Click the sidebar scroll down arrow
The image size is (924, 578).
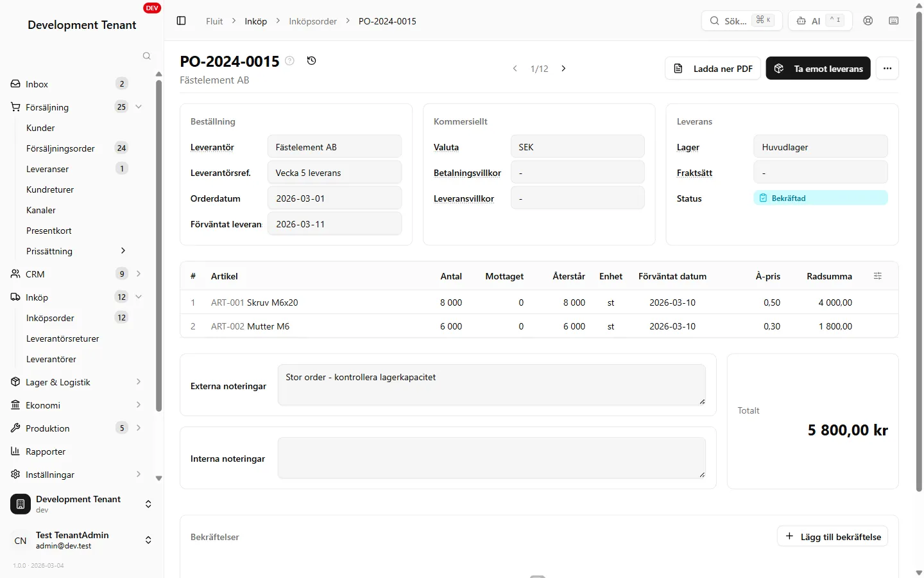pos(158,478)
